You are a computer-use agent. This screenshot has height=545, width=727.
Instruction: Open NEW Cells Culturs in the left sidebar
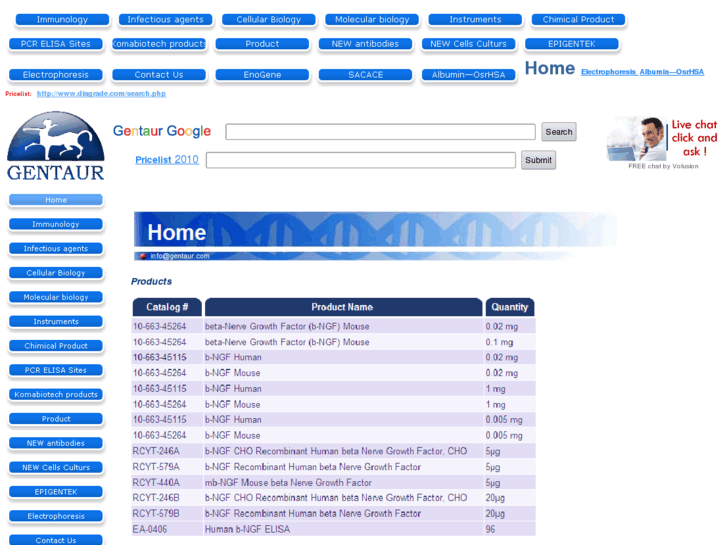[x=56, y=468]
